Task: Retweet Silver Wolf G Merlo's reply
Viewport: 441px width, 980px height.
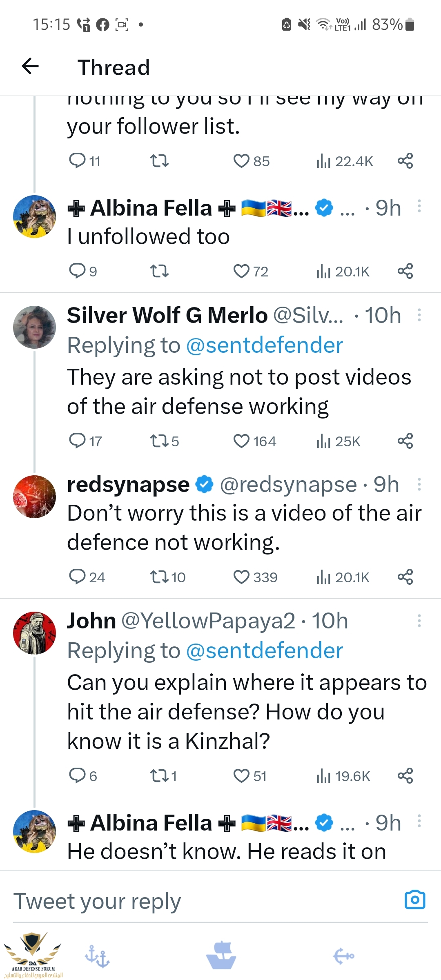Action: coord(159,441)
